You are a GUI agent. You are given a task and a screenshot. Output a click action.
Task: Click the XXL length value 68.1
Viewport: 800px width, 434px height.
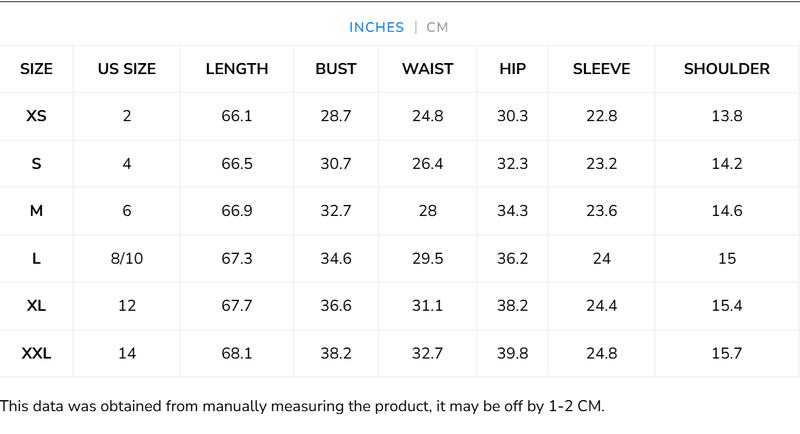point(237,353)
